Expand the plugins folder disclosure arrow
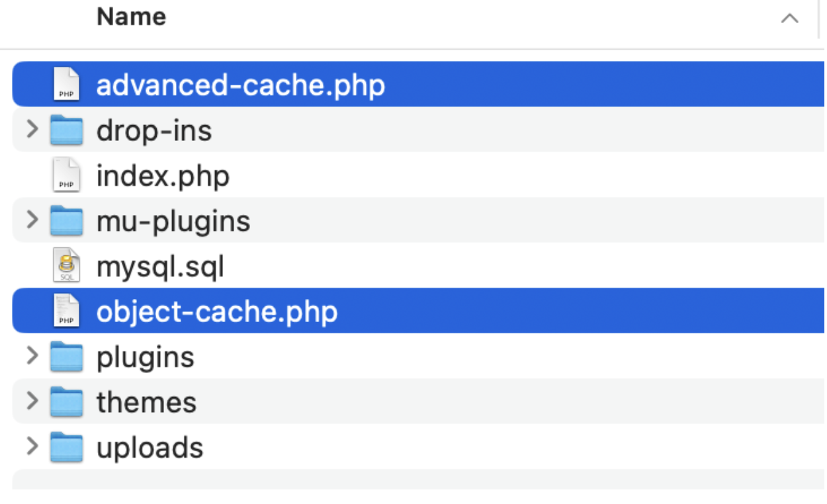The width and height of the screenshot is (827, 504). (32, 355)
